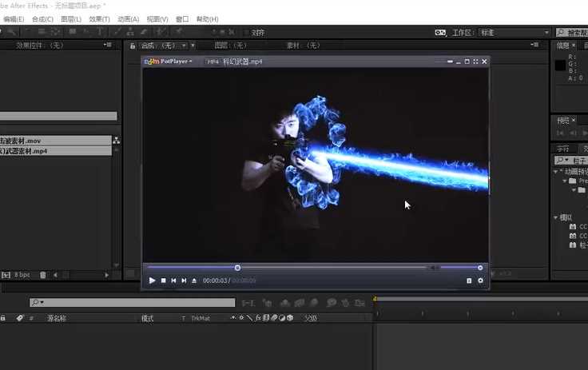
Task: Collapse the 模拟 effects category
Action: [x=555, y=217]
